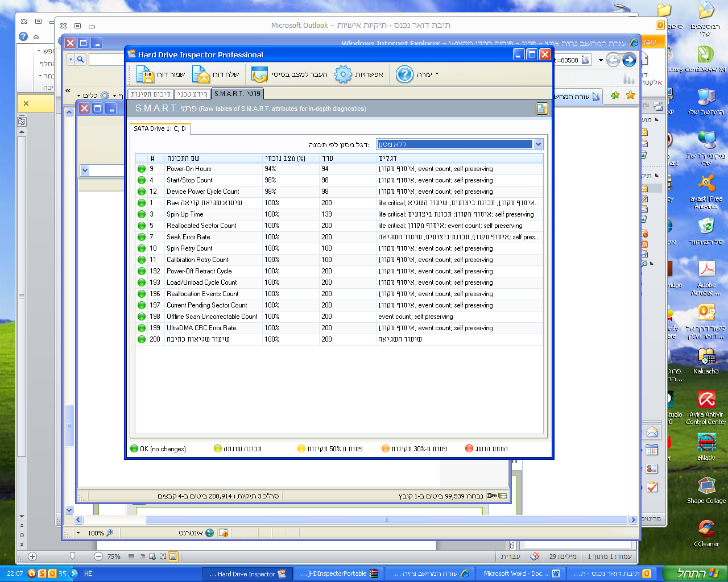Select the avast! Free Antivirus desktop icon
728x582 pixels.
706,192
